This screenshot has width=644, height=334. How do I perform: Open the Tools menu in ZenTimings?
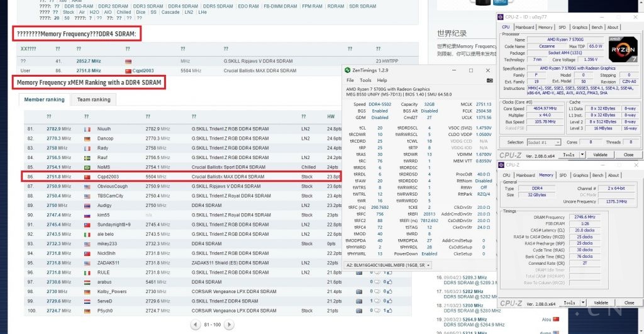365,81
